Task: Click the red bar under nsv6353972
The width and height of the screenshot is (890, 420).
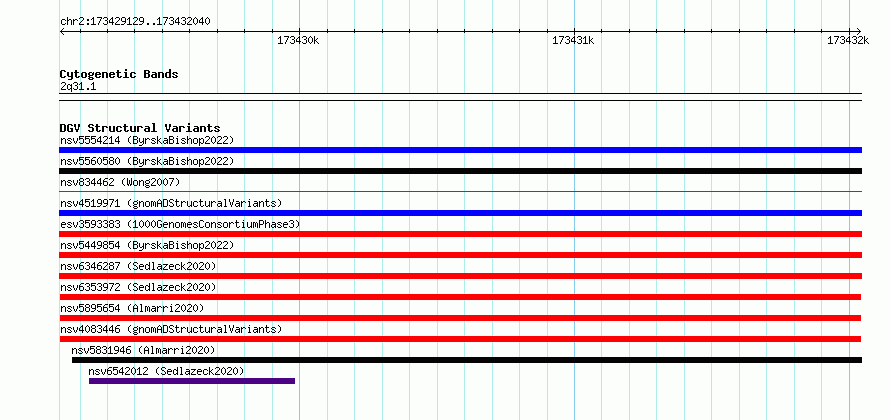Action: [x=460, y=297]
